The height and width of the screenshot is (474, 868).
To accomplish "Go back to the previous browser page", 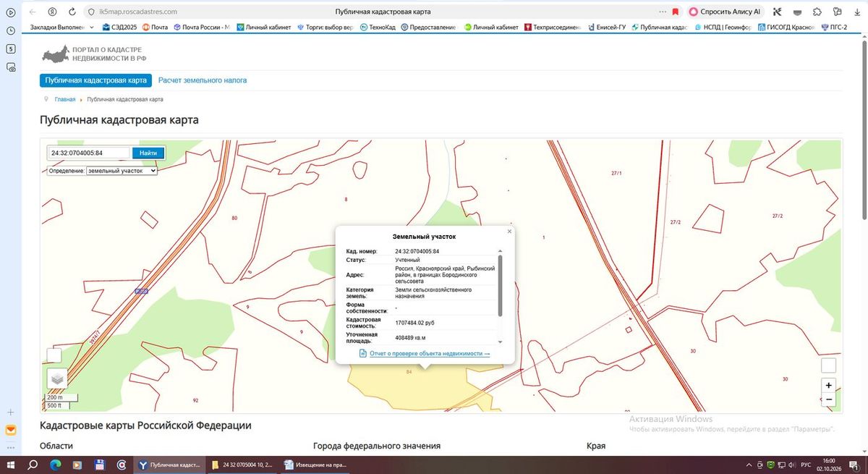I will pos(33,12).
